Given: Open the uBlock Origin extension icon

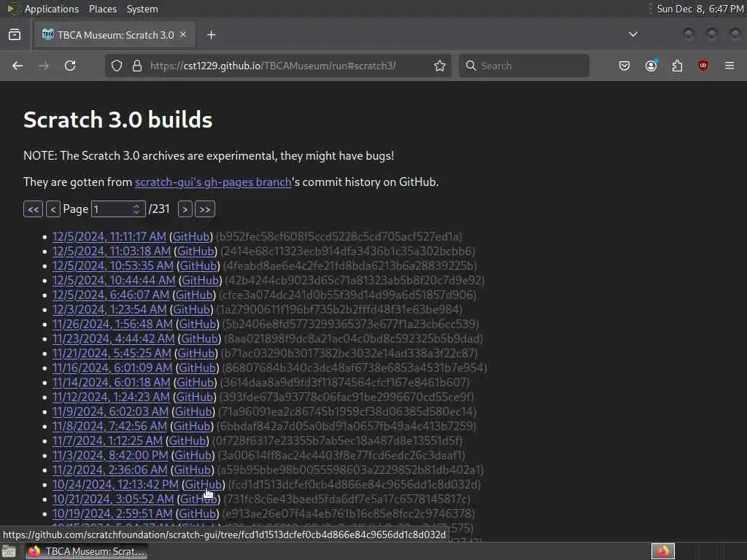Looking at the screenshot, I should point(703,66).
